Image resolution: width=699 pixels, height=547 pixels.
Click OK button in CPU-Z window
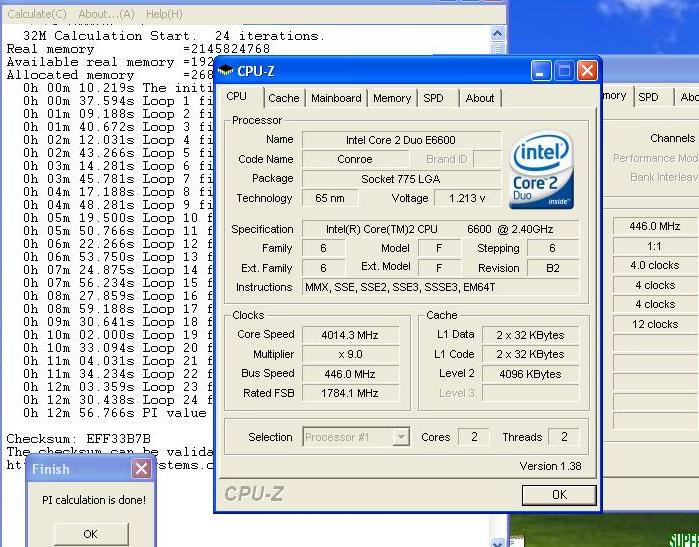point(559,495)
